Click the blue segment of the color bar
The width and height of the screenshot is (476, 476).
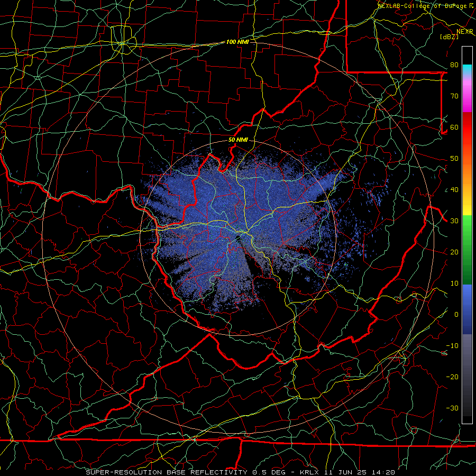[467, 308]
